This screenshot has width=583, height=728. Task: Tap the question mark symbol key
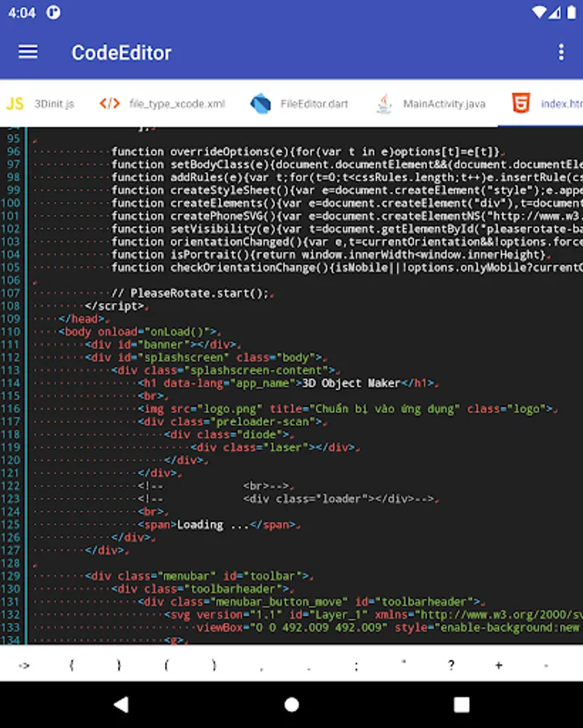tap(451, 666)
